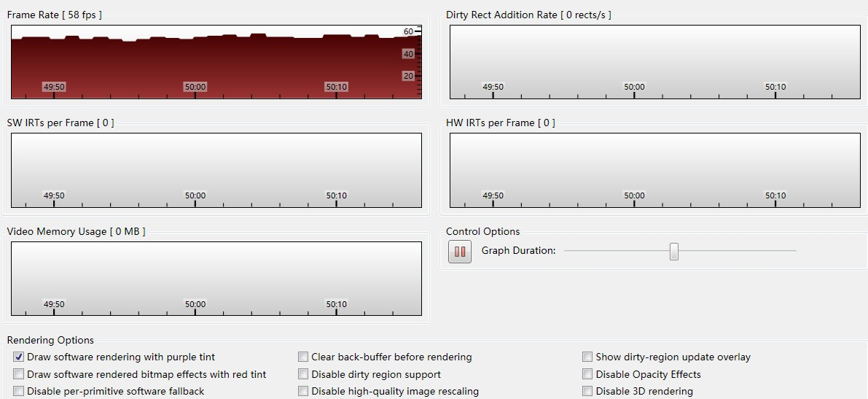Toggle Disable dirty region support checkbox
The image size is (868, 399).
tap(302, 374)
